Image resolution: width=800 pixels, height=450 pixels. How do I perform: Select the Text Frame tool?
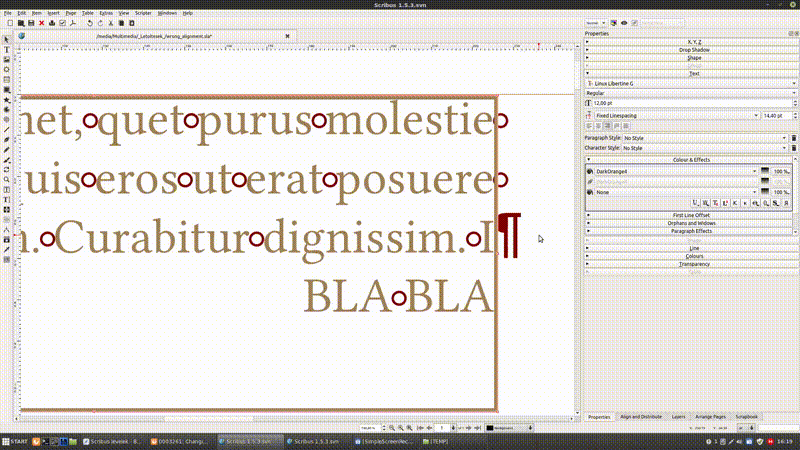(7, 49)
